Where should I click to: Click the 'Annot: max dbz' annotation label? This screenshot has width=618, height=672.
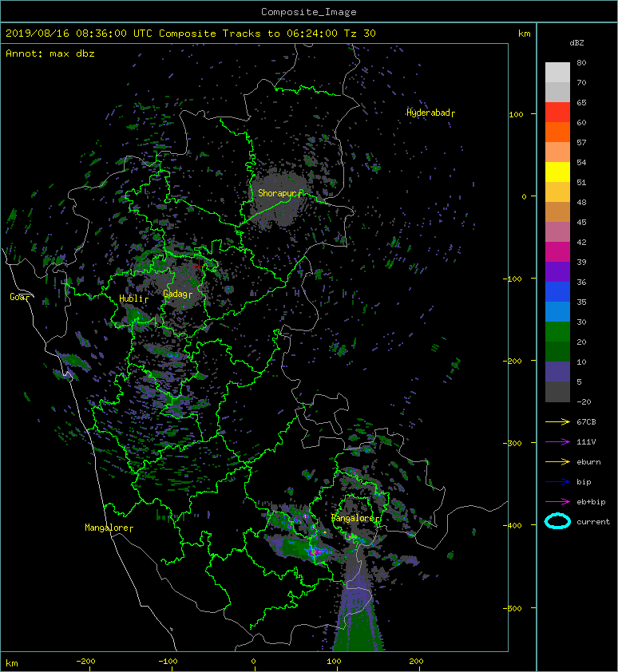(x=50, y=53)
